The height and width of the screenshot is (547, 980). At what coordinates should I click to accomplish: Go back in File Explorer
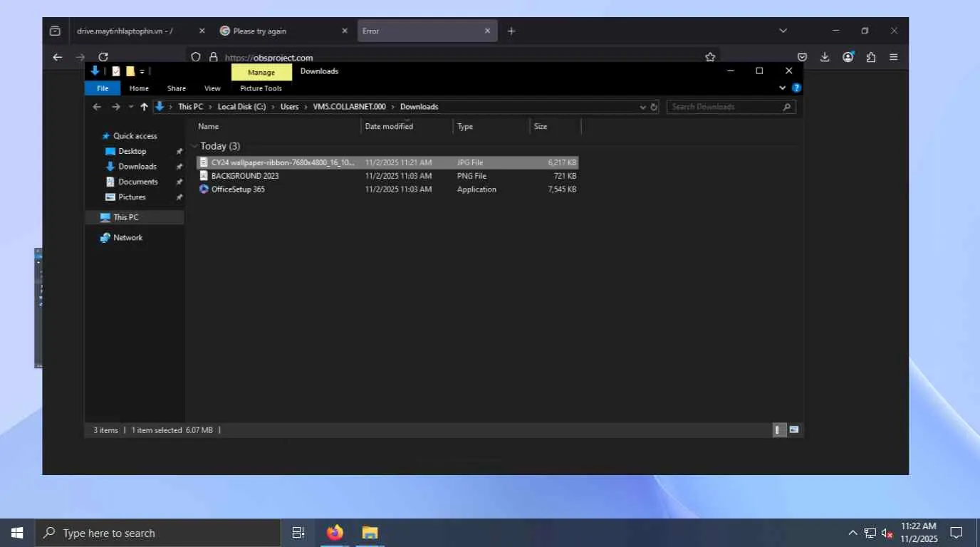point(97,107)
